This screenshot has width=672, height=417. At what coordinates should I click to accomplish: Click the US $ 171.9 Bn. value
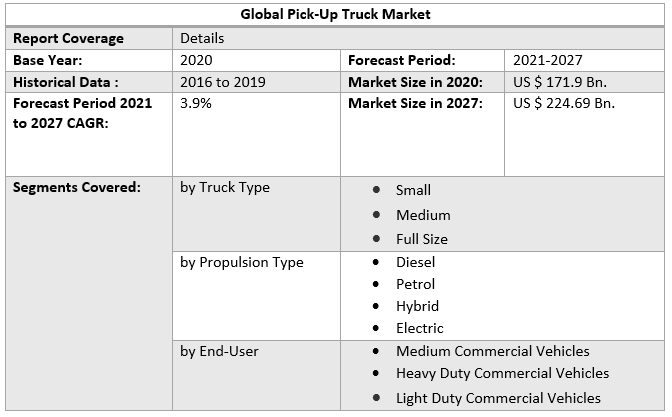pos(560,82)
